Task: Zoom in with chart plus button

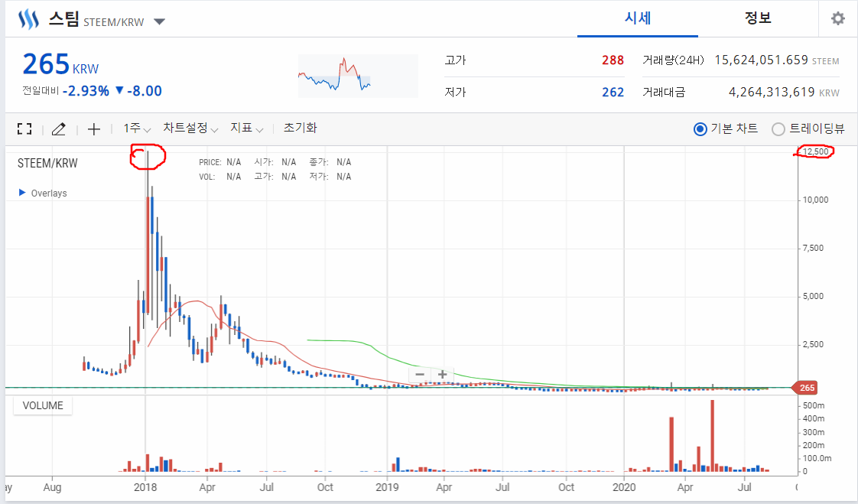Action: tap(442, 374)
